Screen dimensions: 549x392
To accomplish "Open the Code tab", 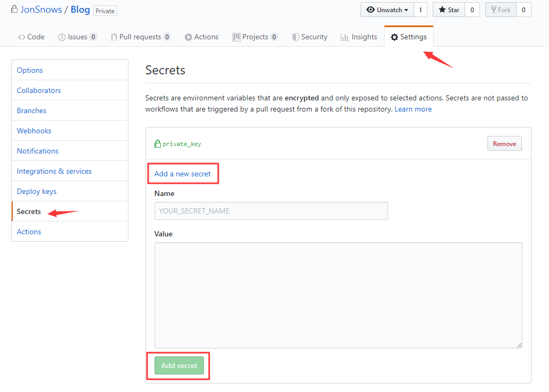I will click(x=31, y=37).
